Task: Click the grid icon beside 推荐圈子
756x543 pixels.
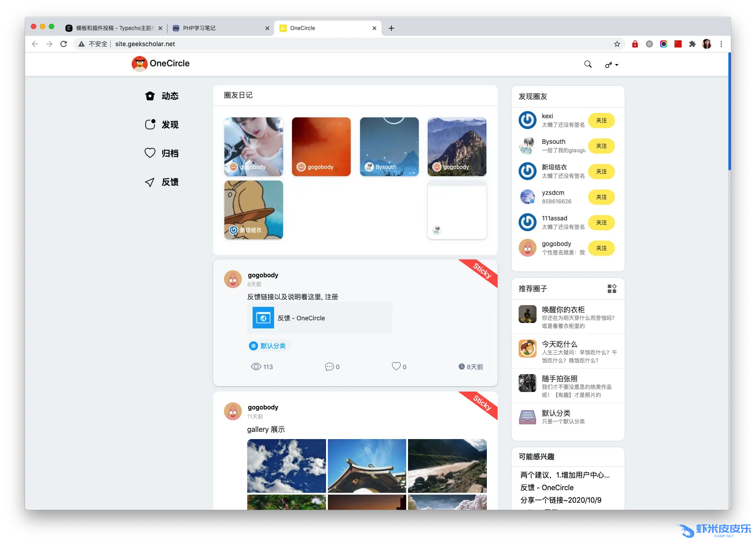Action: pos(612,289)
